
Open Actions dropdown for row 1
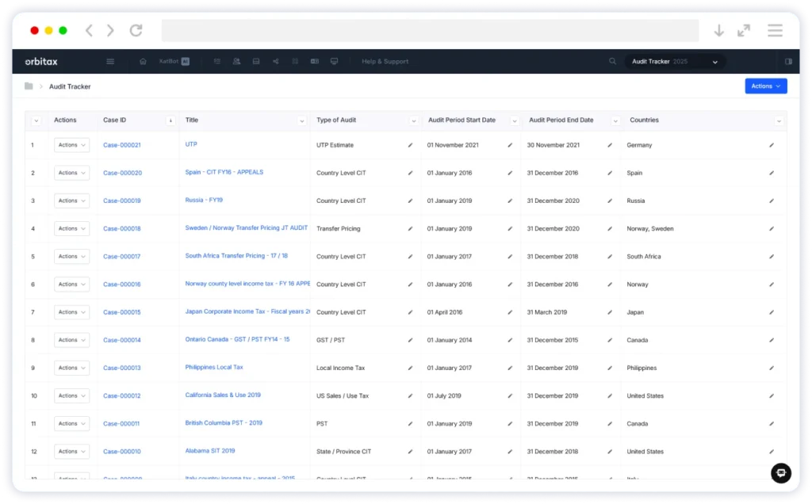(x=71, y=145)
